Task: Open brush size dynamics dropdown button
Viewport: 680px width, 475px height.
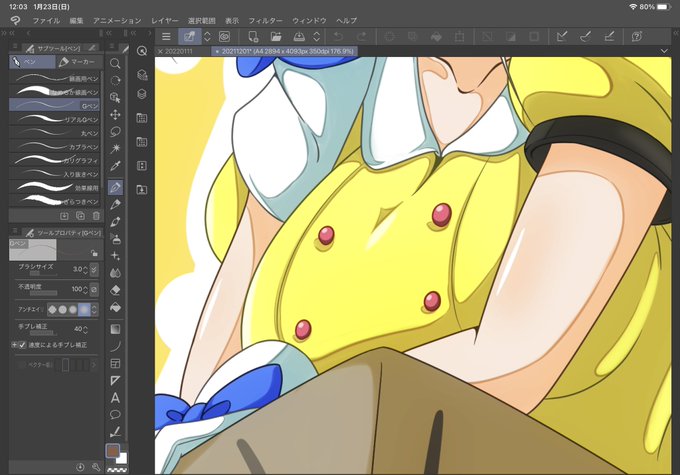Action: (94, 269)
